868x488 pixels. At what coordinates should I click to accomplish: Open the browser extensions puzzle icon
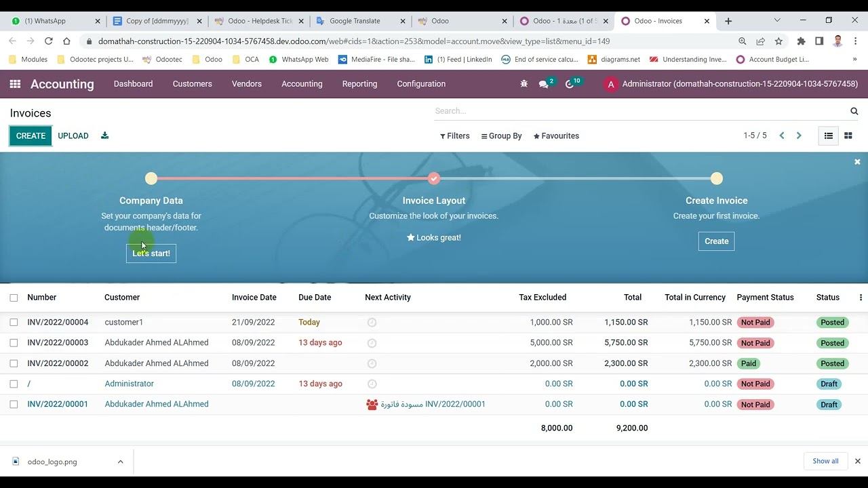pyautogui.click(x=801, y=41)
